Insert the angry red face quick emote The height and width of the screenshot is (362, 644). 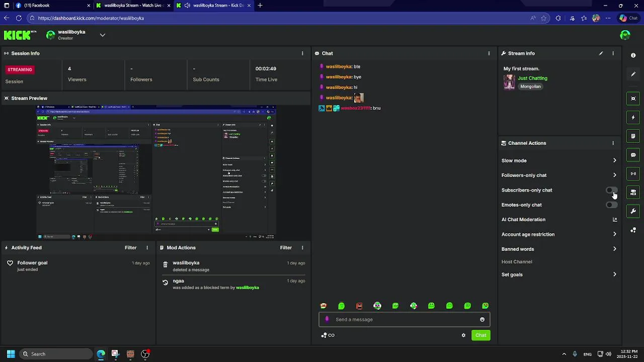359,306
